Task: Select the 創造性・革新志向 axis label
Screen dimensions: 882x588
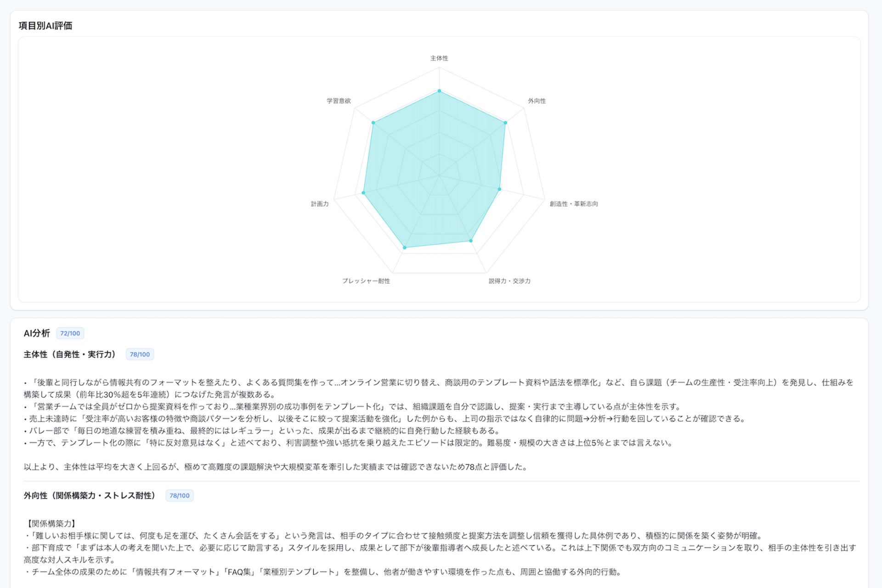Action: [x=574, y=204]
